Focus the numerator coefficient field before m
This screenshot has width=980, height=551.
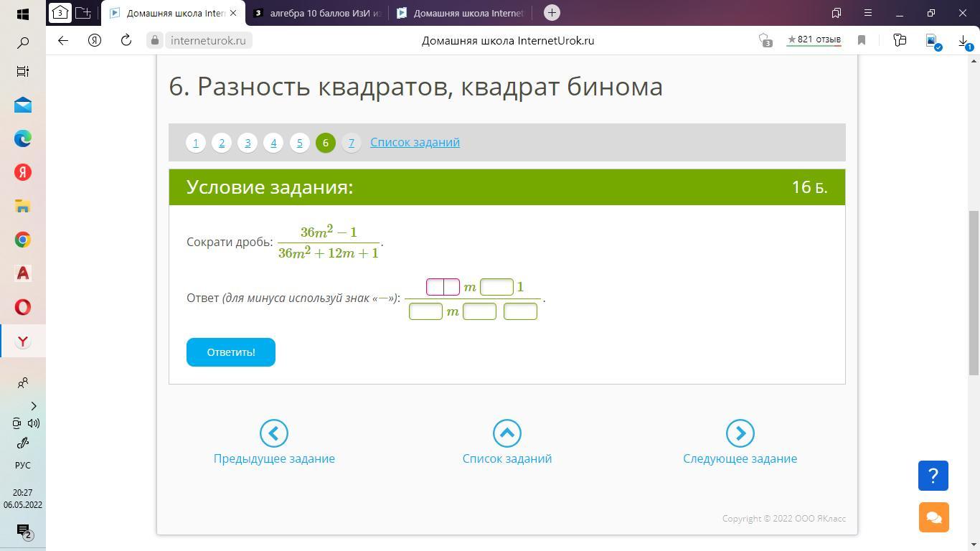coord(443,287)
